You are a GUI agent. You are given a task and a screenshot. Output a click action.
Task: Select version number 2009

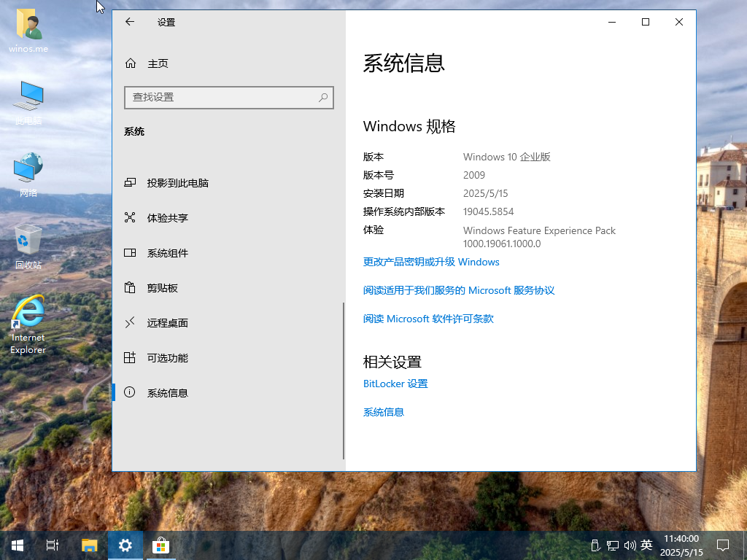(x=474, y=175)
